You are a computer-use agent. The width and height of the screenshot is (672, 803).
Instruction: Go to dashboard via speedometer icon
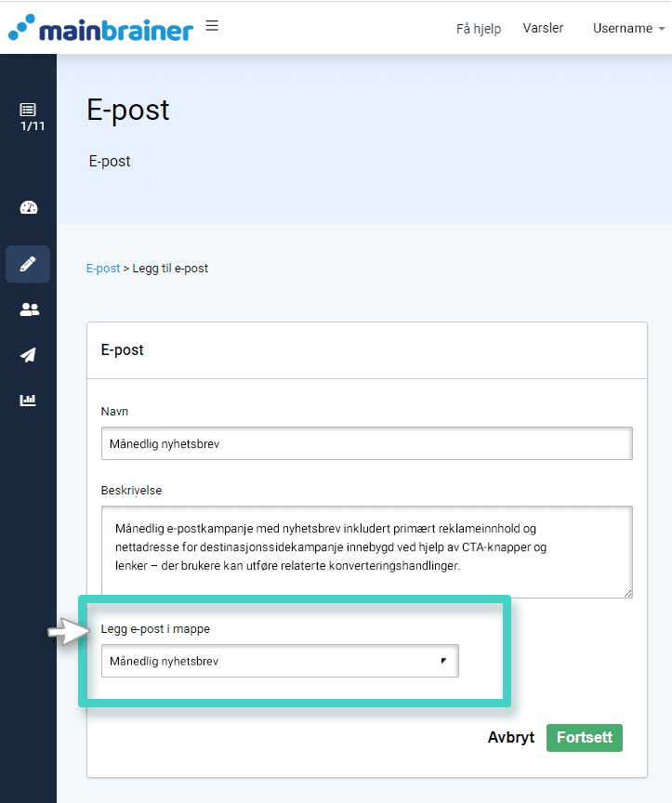coord(28,207)
